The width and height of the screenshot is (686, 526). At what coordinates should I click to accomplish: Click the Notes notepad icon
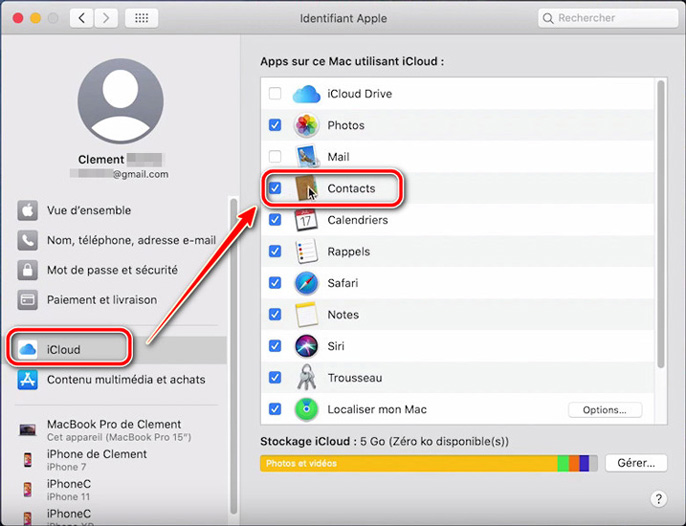pos(306,314)
